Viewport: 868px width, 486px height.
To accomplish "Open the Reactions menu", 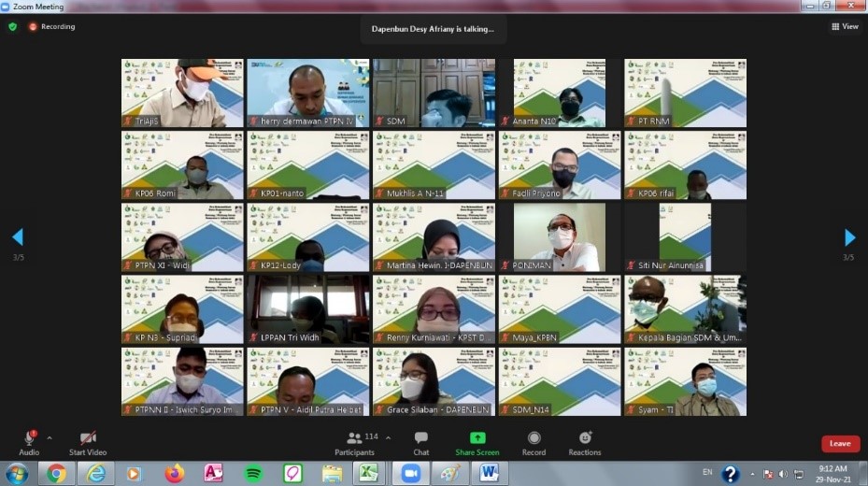I will click(585, 438).
